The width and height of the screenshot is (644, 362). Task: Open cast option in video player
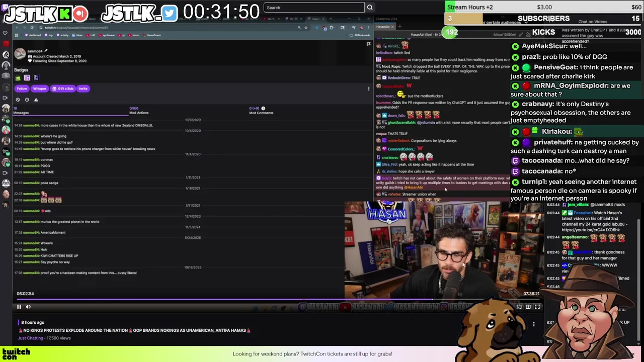coord(519,307)
